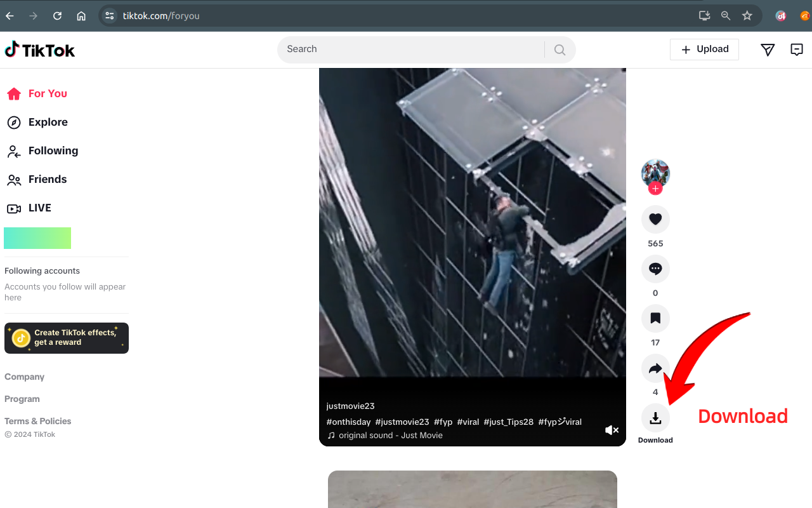
Task: Open the Messages paper plane icon
Action: click(x=768, y=50)
